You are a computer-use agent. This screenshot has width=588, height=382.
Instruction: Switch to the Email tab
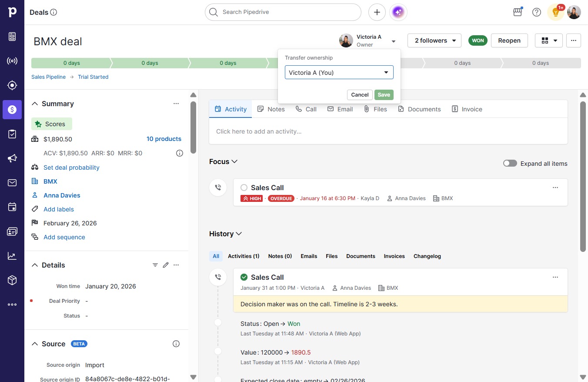coord(340,109)
